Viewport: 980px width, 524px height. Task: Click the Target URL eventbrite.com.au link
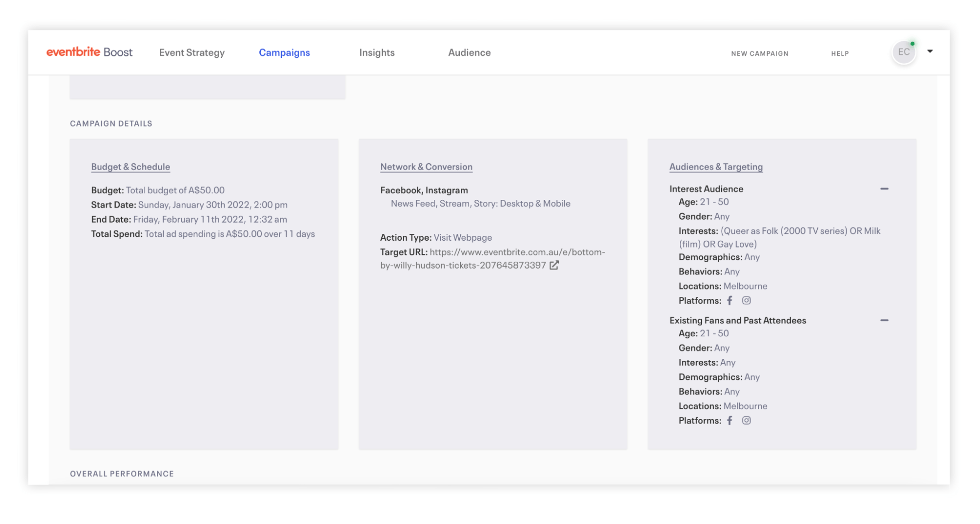pyautogui.click(x=493, y=258)
